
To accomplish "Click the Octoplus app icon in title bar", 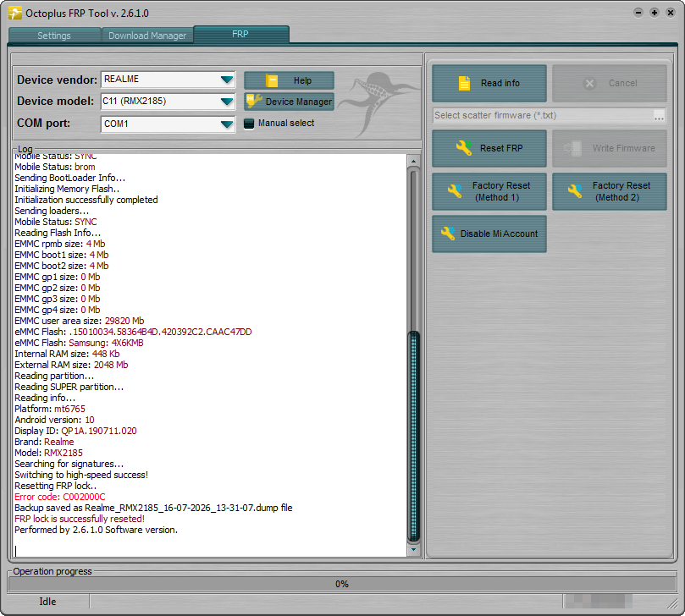I will click(15, 13).
